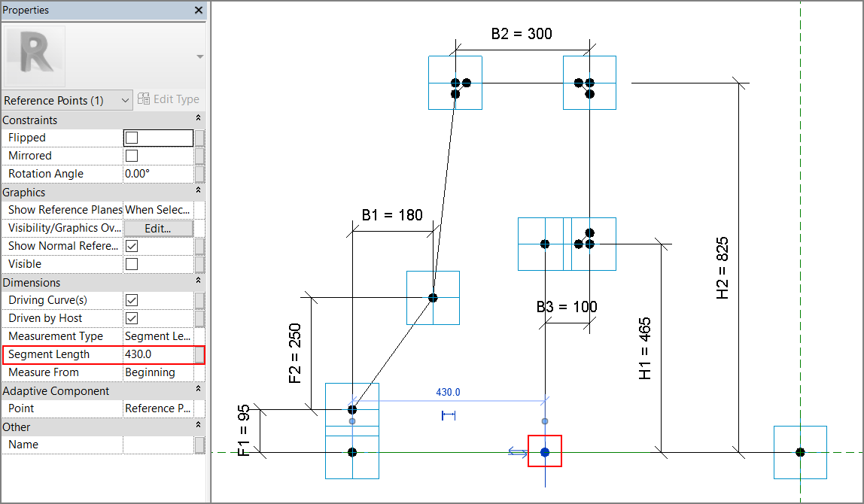Open the Revit type selector thumbnail

[35, 56]
